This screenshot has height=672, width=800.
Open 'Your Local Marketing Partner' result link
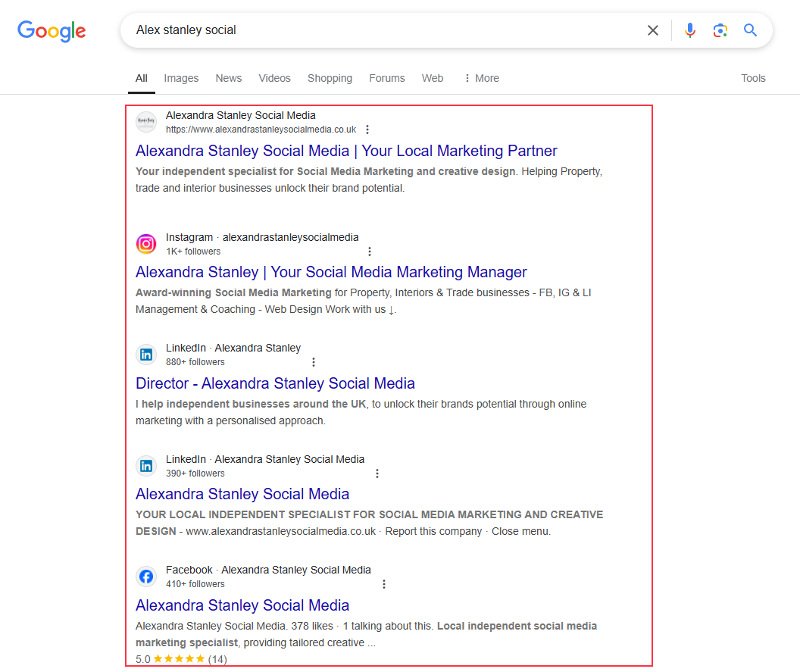point(346,151)
